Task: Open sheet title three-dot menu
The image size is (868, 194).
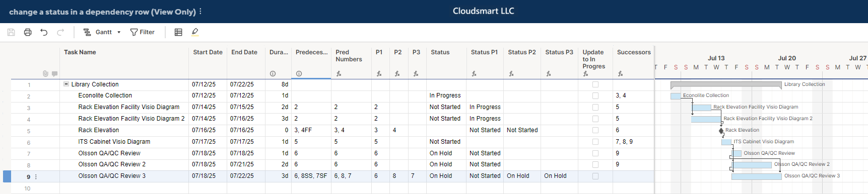Action: coord(201,11)
